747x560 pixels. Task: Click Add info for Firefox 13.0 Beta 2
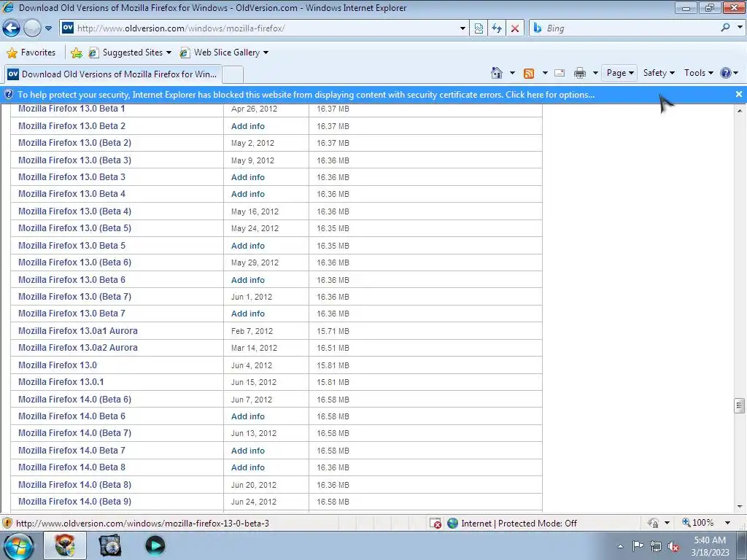pos(248,126)
